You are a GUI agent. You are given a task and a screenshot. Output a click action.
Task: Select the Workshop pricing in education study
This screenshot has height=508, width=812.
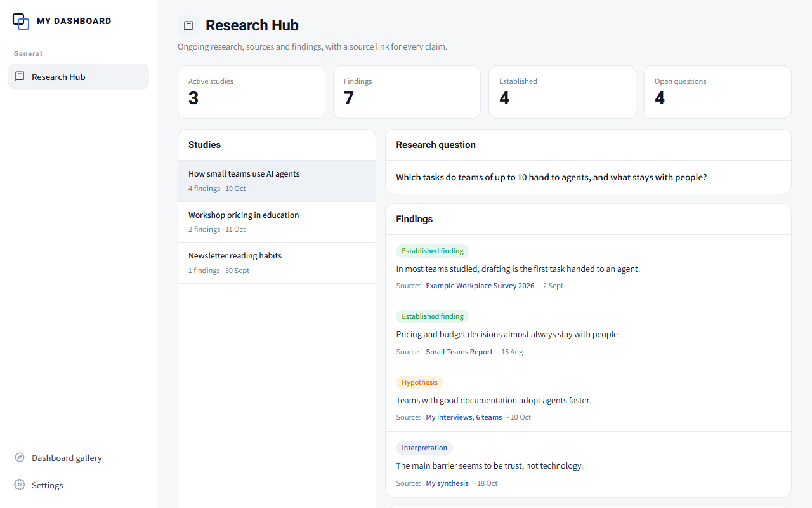coord(277,222)
